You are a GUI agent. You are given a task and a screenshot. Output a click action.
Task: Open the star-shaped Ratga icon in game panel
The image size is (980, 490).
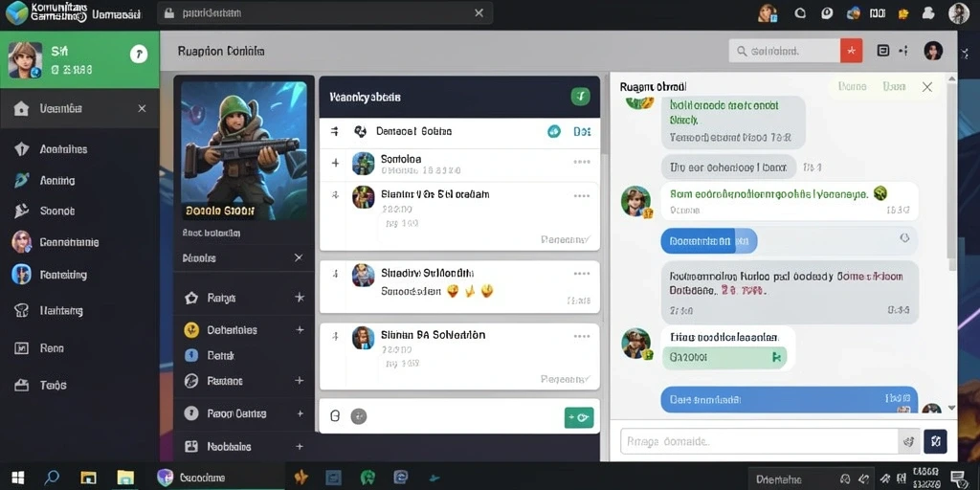[191, 298]
